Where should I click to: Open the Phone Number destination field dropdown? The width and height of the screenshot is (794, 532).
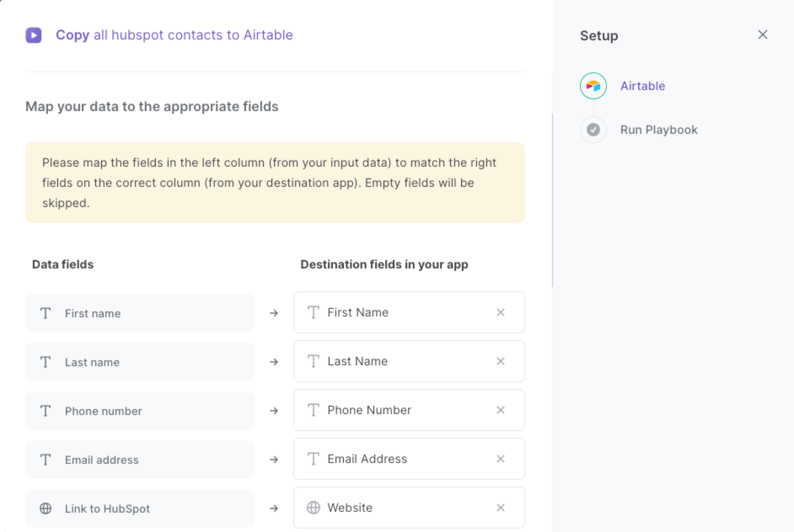[x=409, y=410]
